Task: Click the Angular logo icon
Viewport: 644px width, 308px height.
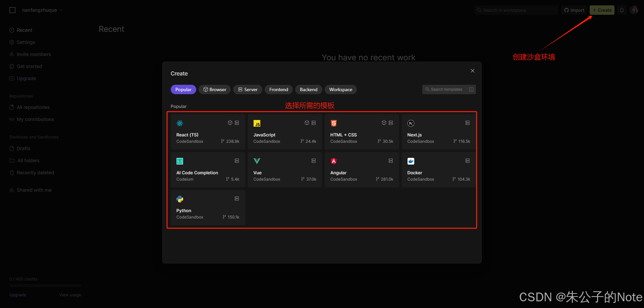Action: pos(334,161)
